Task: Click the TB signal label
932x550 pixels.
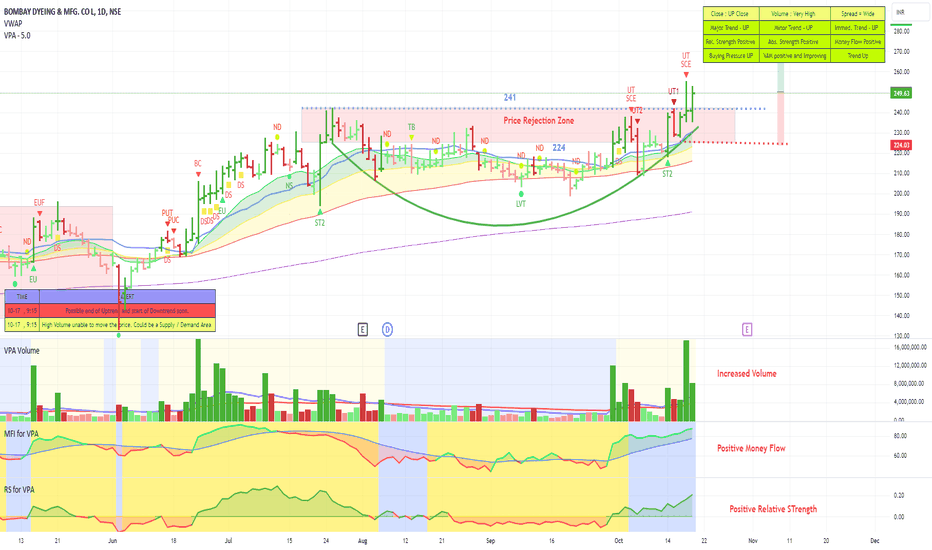Action: [411, 127]
